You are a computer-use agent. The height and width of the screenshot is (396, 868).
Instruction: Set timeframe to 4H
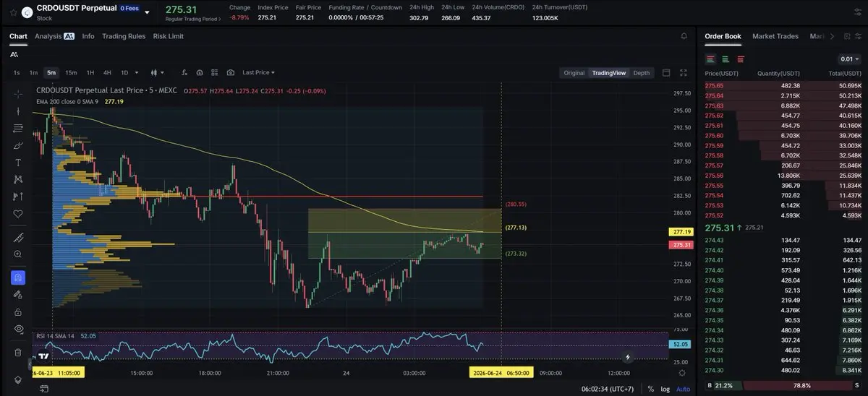click(107, 72)
